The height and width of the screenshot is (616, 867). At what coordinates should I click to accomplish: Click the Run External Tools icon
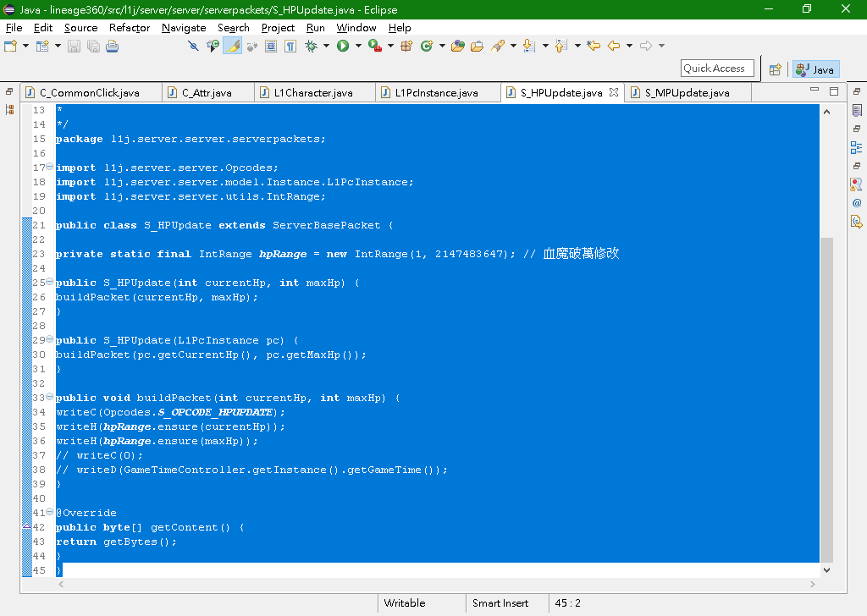pos(375,46)
